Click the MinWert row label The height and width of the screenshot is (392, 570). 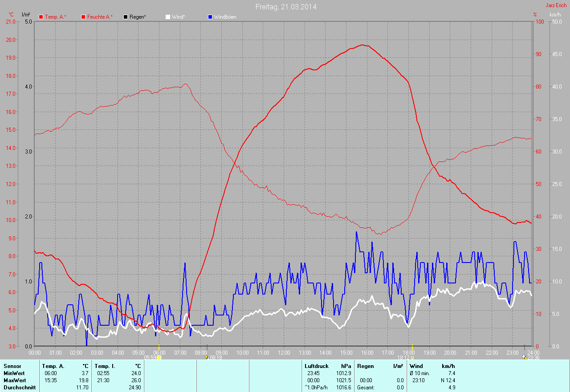coord(15,373)
